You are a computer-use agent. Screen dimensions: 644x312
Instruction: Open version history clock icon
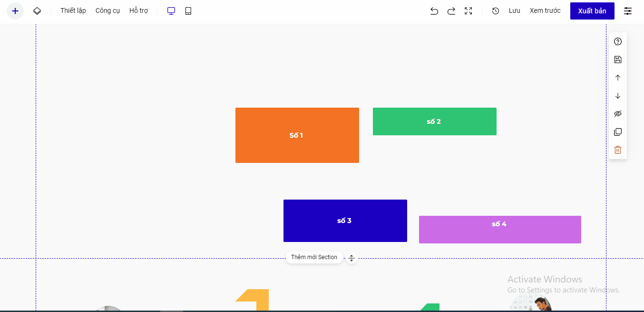click(x=496, y=11)
